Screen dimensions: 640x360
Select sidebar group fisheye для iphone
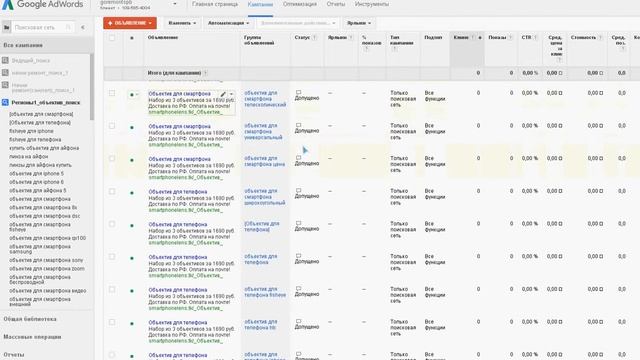31,131
